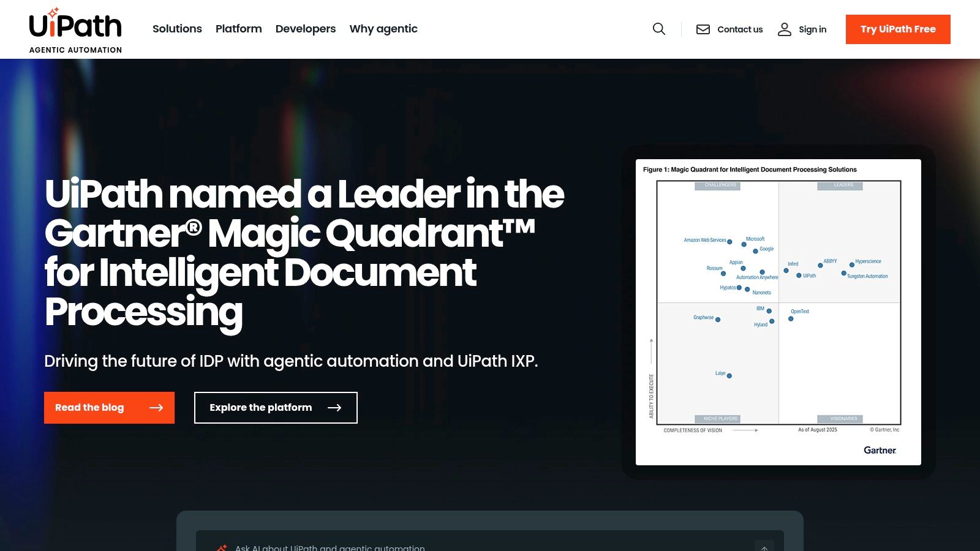Click the UiPath named a Leader headline
This screenshot has width=980, height=551.
click(x=304, y=252)
